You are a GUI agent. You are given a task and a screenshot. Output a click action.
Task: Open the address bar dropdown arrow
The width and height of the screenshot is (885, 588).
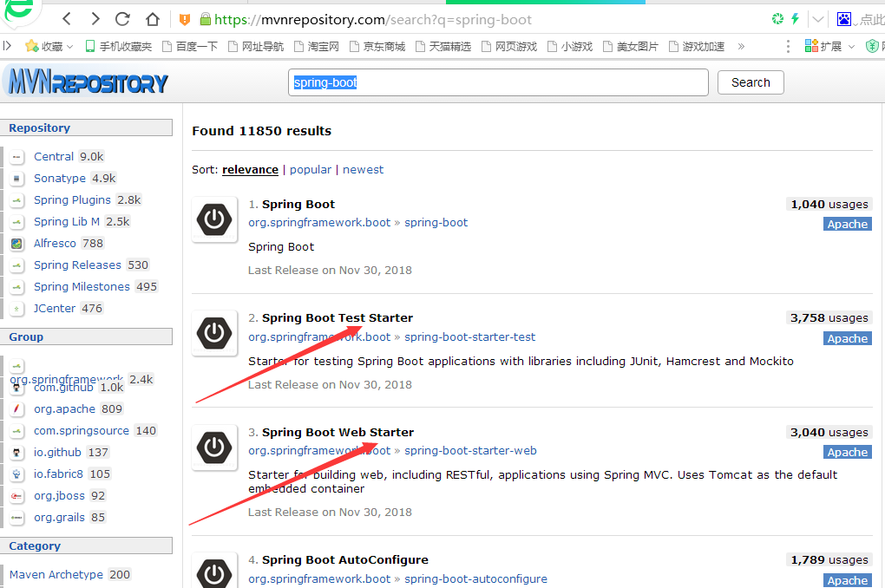tap(817, 20)
